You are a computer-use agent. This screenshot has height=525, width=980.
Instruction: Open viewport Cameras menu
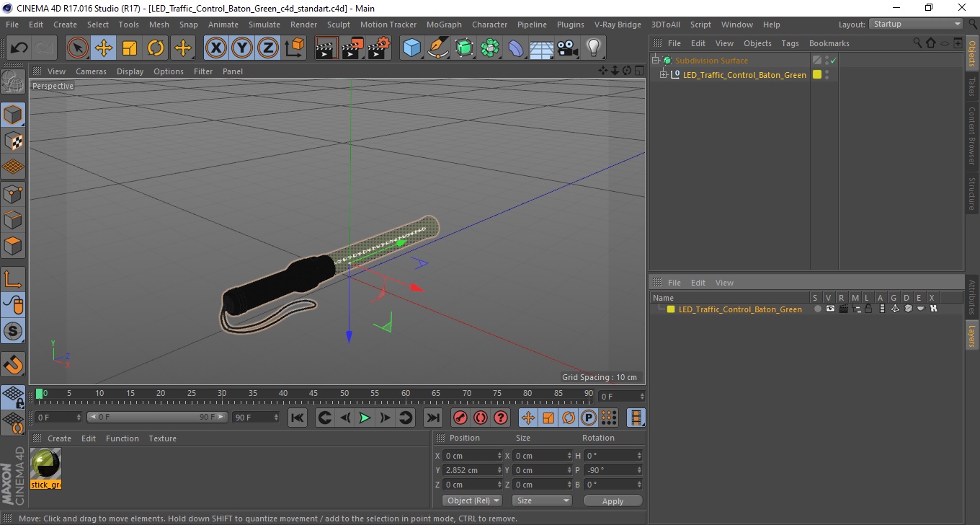pos(91,71)
